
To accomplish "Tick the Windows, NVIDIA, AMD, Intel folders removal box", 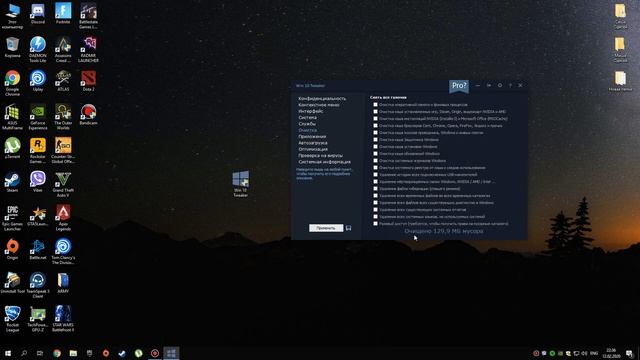I will (x=376, y=182).
